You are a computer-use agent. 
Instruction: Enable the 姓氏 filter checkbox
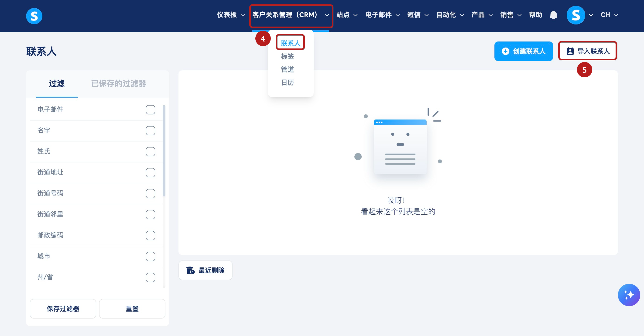[150, 151]
